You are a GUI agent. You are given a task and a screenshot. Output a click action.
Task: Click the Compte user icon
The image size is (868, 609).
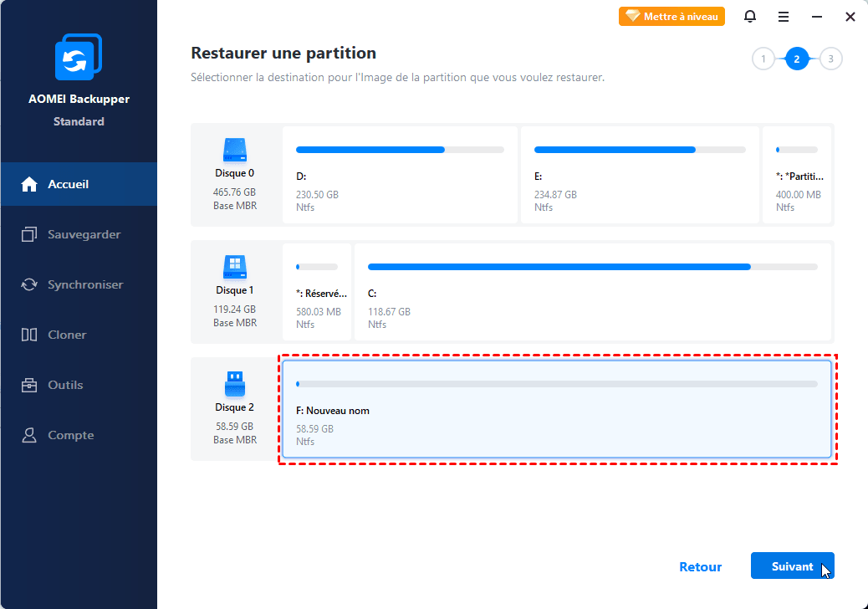point(28,435)
